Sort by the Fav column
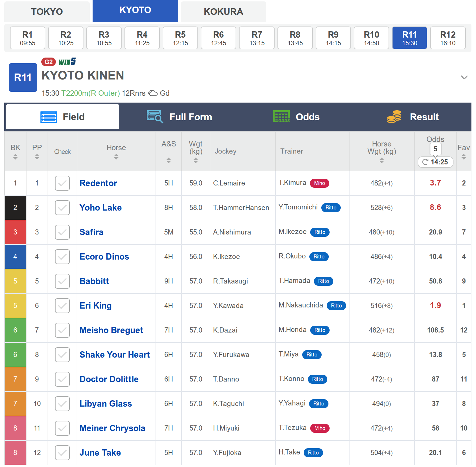The image size is (476, 467). tap(464, 157)
